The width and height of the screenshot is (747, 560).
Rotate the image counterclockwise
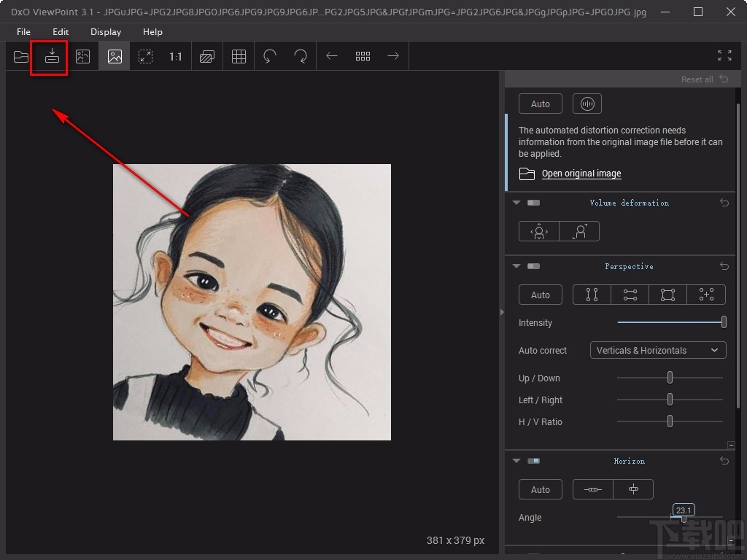pyautogui.click(x=269, y=56)
